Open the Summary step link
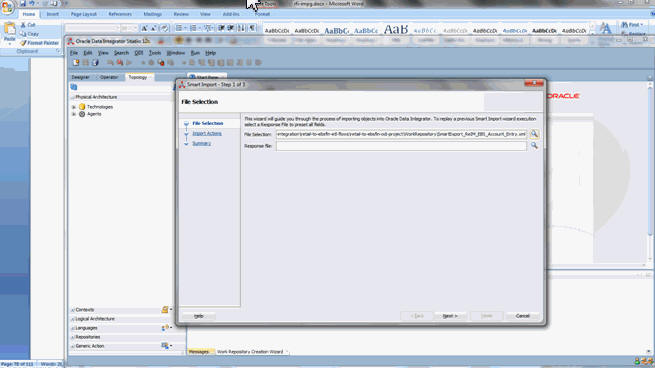The height and width of the screenshot is (368, 655). [201, 143]
